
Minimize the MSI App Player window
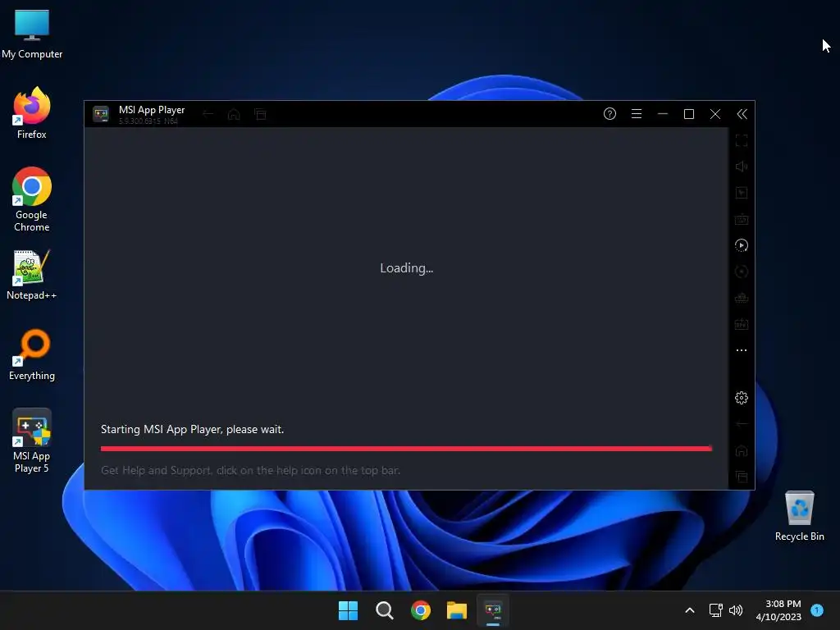663,113
